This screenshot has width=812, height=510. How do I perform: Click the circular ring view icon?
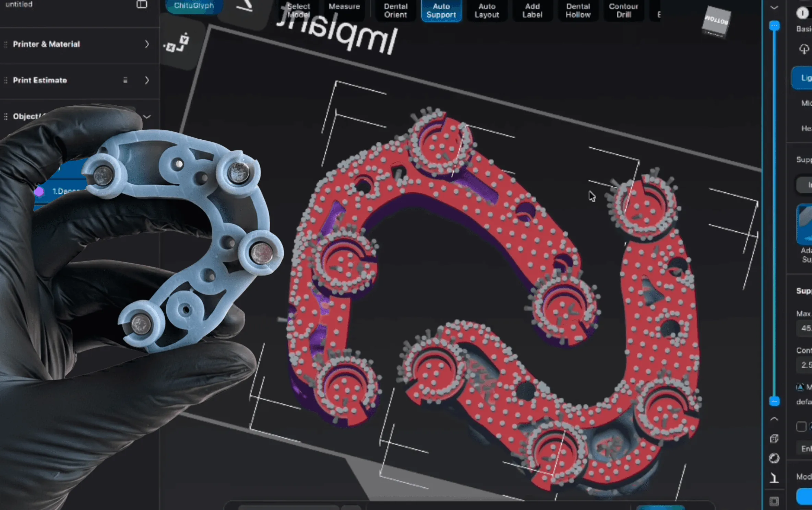774,458
